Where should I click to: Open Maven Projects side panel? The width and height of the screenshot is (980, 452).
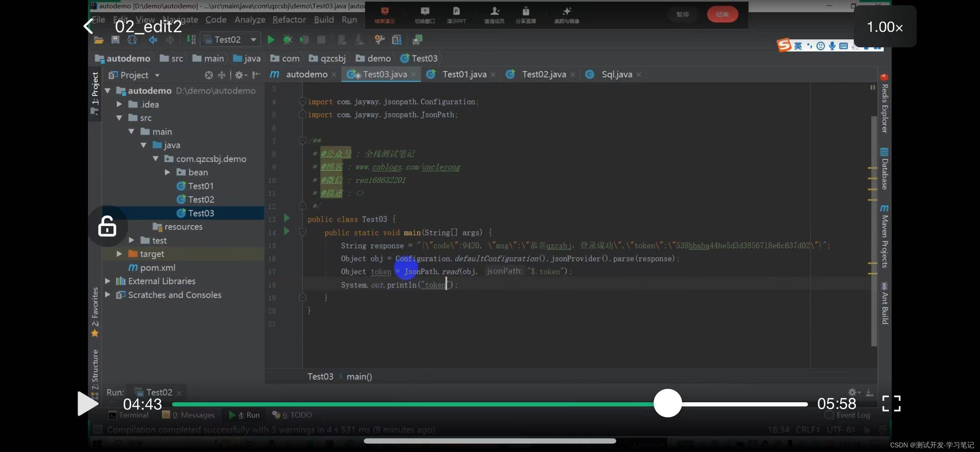click(x=884, y=237)
